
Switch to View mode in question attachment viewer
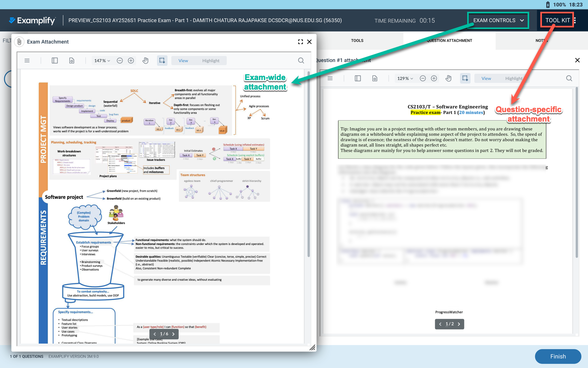point(486,78)
